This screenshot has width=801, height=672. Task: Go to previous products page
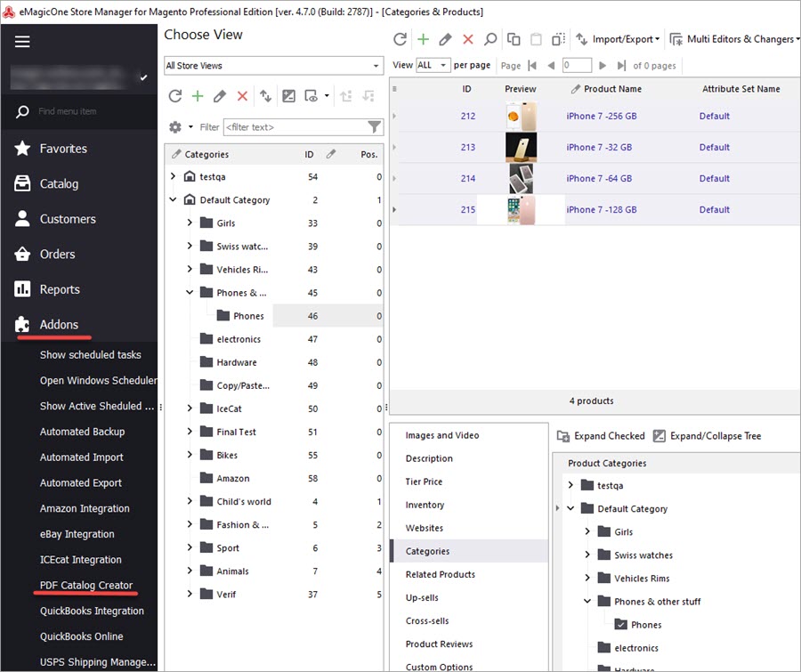pos(551,65)
